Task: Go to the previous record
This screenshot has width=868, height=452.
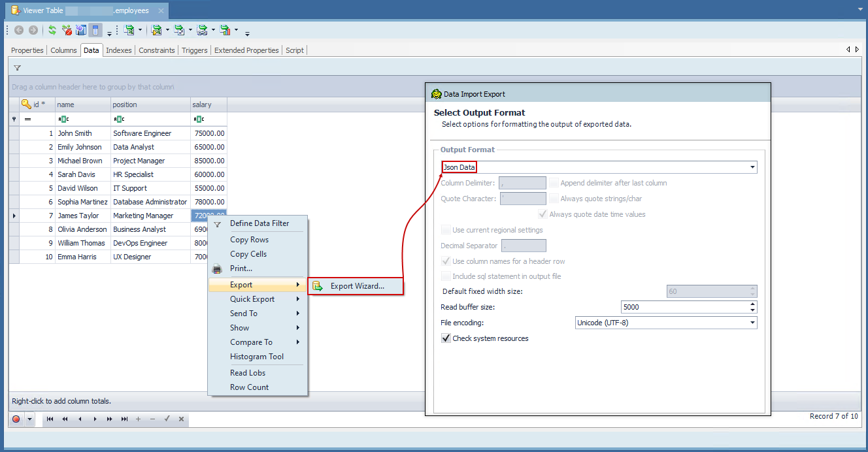Action: pyautogui.click(x=80, y=419)
